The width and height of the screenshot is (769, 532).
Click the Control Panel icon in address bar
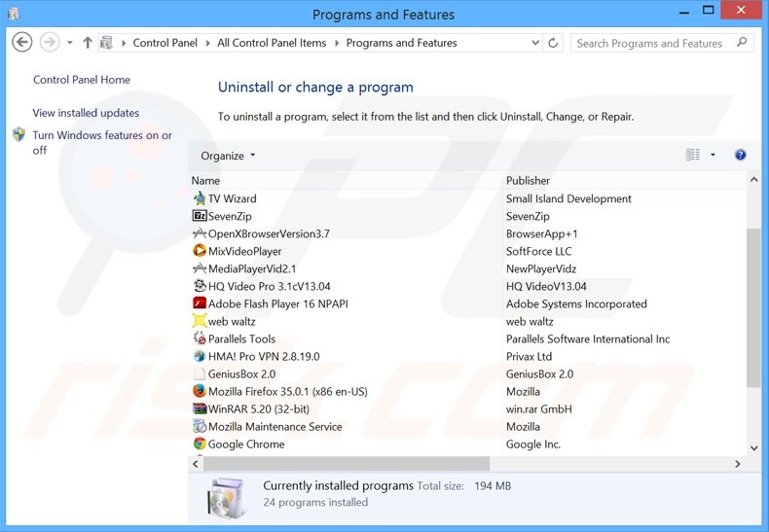(x=106, y=43)
